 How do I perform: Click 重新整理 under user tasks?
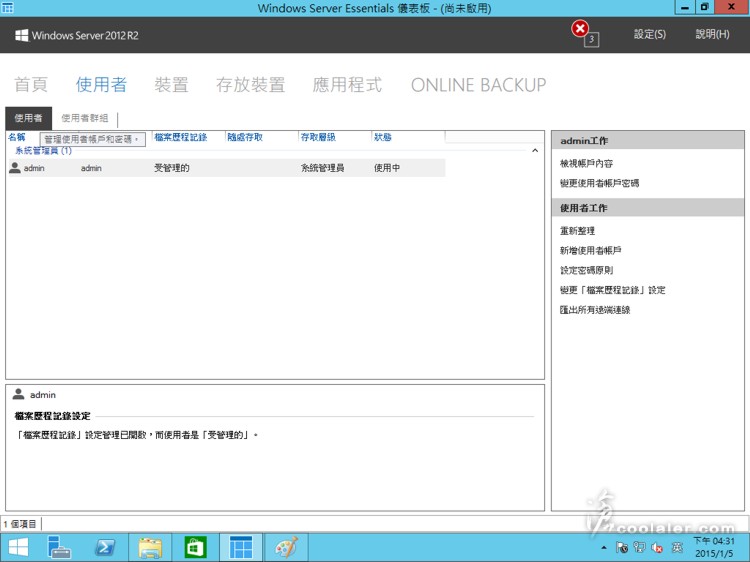(577, 231)
